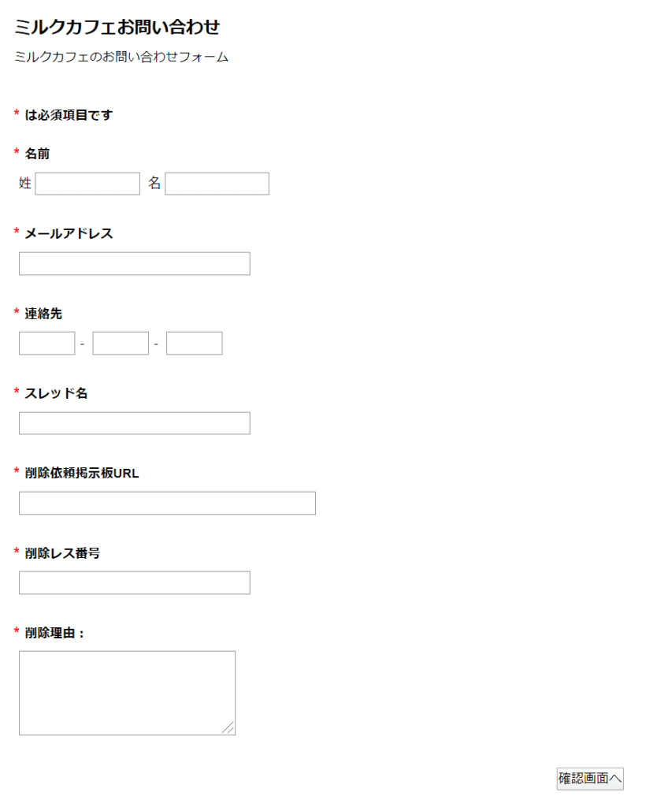Click the 削除依頼掲示板URL input field
The height and width of the screenshot is (807, 672).
(x=167, y=504)
